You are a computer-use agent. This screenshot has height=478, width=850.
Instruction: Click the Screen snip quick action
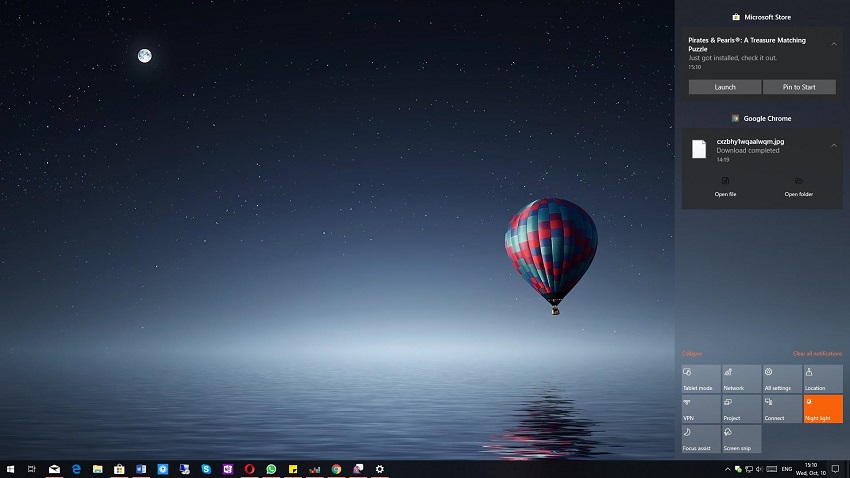741,438
